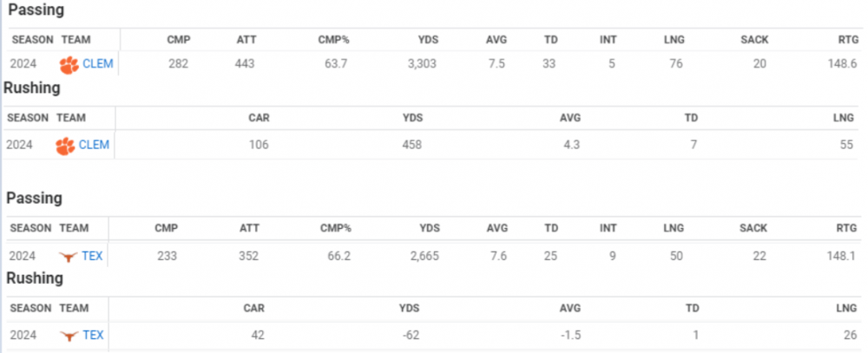Viewport: 868px width, 353px height.
Task: Click the Clemson paw logo in the Passing row
Action: click(x=69, y=64)
